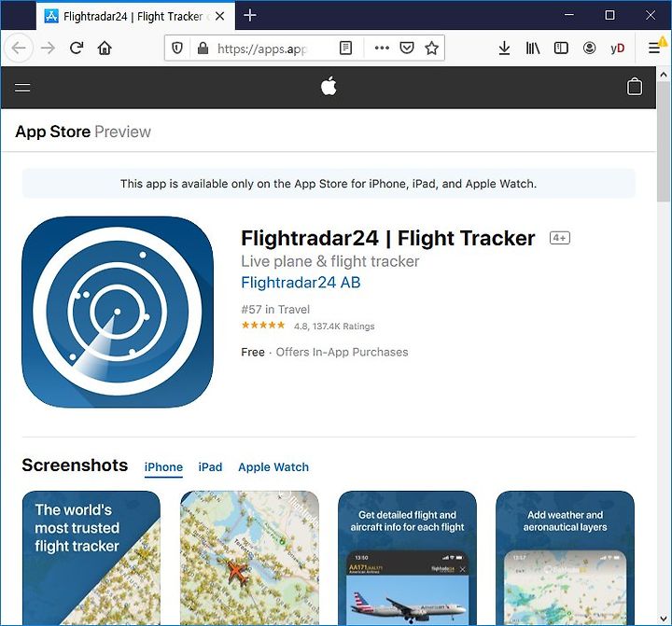
Task: Click the App Store heading link
Action: (52, 132)
